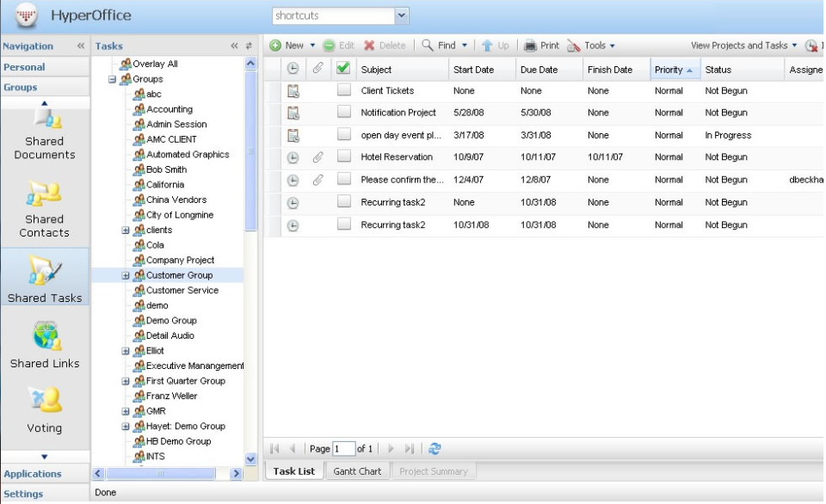Go to the next page arrow
Screen dimensions: 826x504
(391, 449)
